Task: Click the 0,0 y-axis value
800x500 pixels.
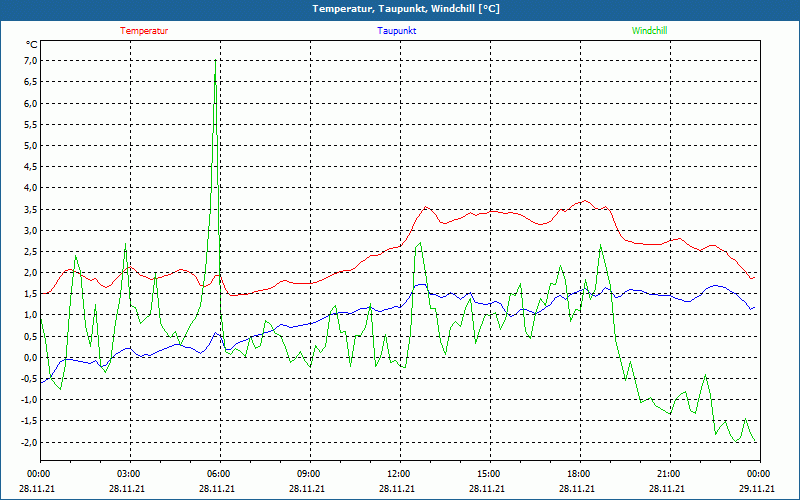Action: 31,357
